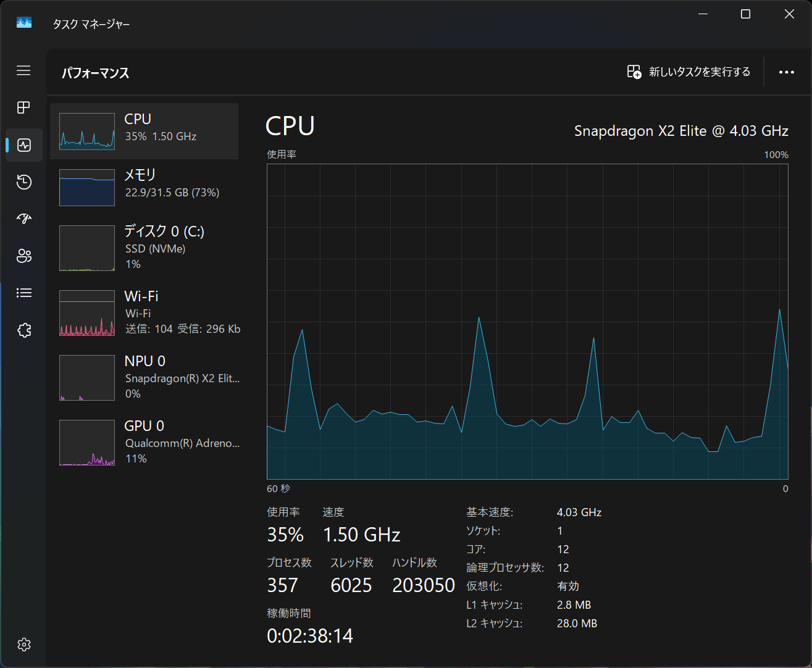Close the Task Manager window
The height and width of the screenshot is (668, 812).
point(789,14)
